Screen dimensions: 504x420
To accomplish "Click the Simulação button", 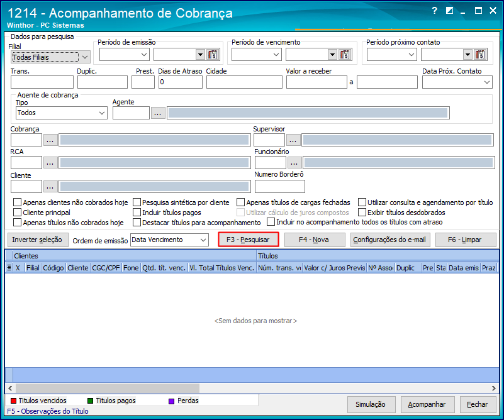I will coord(371,404).
